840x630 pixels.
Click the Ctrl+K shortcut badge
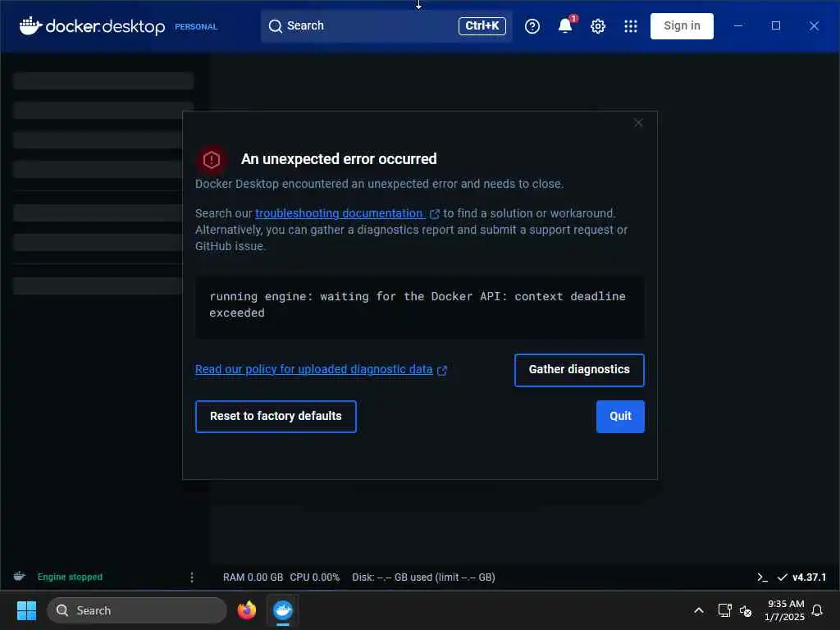[x=482, y=25]
